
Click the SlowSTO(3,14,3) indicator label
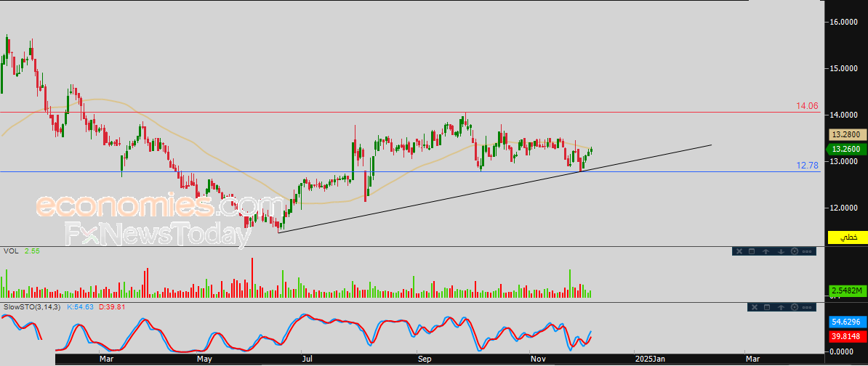[32, 306]
